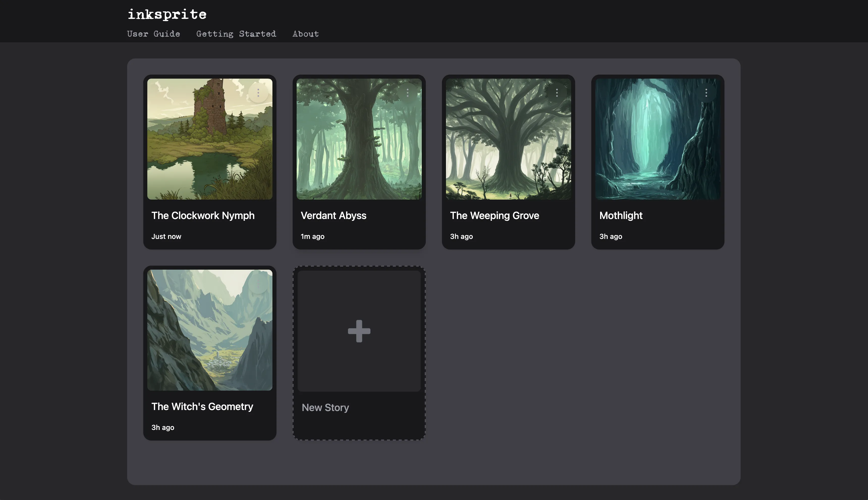Click the inksprite logo

point(167,14)
